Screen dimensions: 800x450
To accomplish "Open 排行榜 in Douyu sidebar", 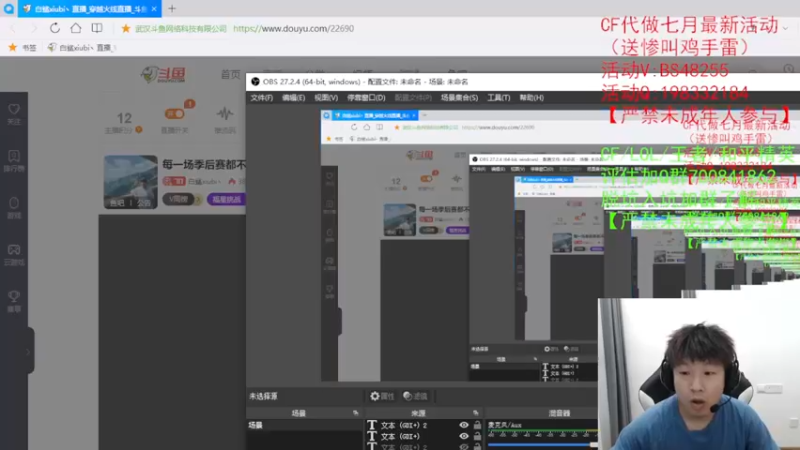I will (14, 161).
